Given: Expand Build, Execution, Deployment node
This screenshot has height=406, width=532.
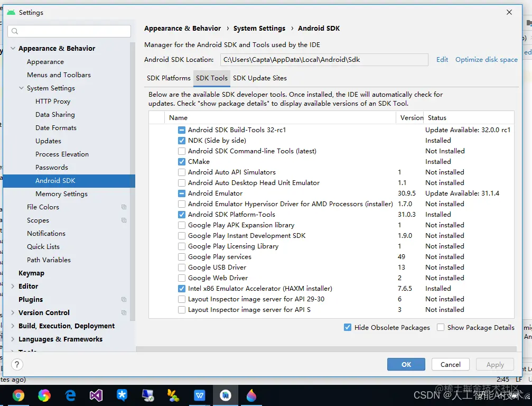Looking at the screenshot, I should (13, 326).
